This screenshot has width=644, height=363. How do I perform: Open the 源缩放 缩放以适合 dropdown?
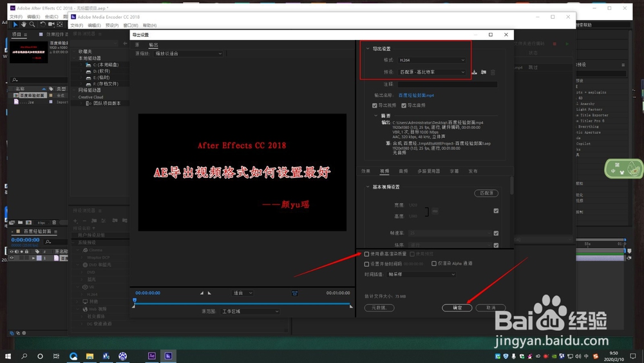[x=188, y=54]
